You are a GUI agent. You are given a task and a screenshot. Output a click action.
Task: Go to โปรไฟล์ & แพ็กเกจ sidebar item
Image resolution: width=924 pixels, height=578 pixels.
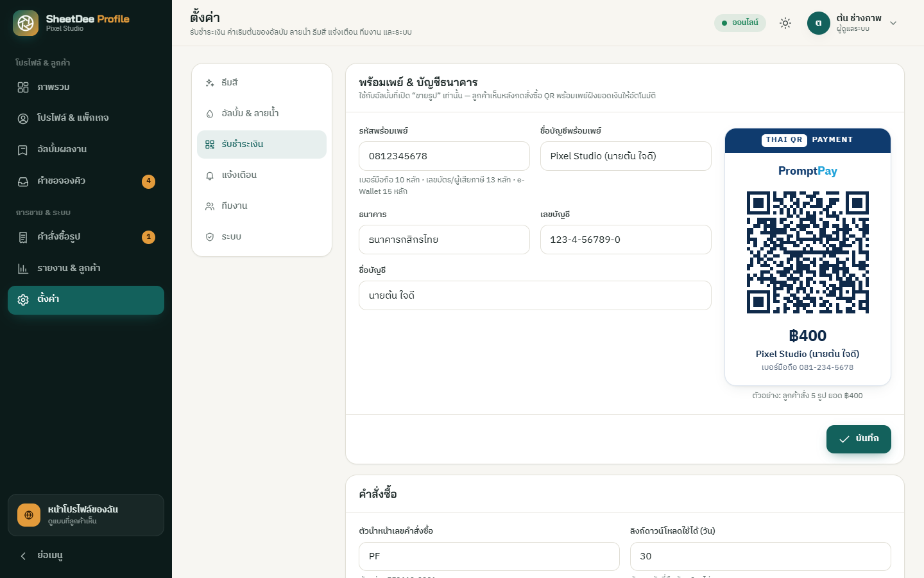pos(86,118)
